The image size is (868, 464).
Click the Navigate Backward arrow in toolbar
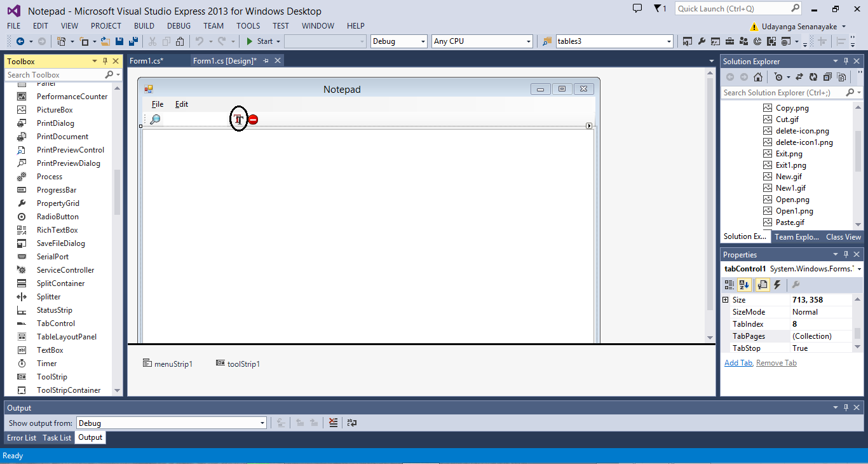pyautogui.click(x=20, y=41)
